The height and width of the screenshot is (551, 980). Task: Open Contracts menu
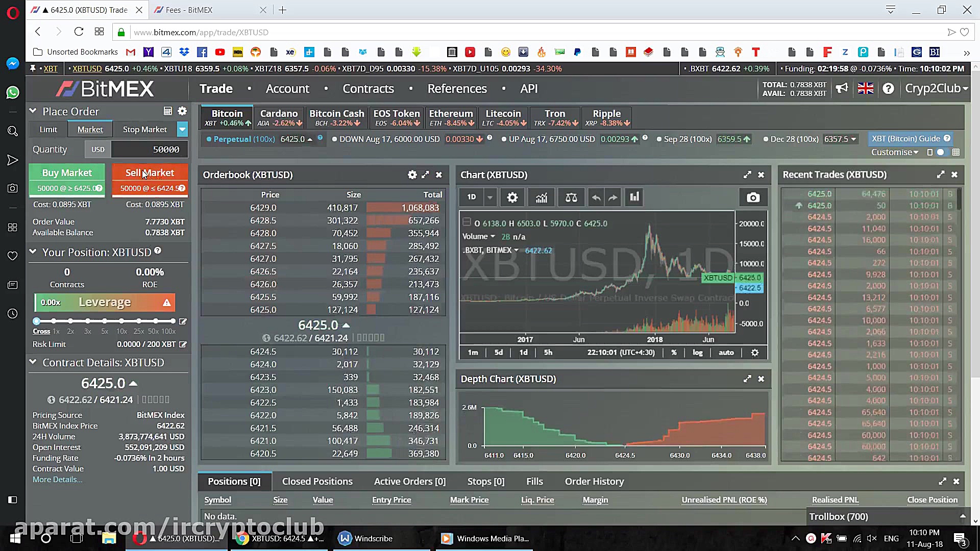point(368,88)
